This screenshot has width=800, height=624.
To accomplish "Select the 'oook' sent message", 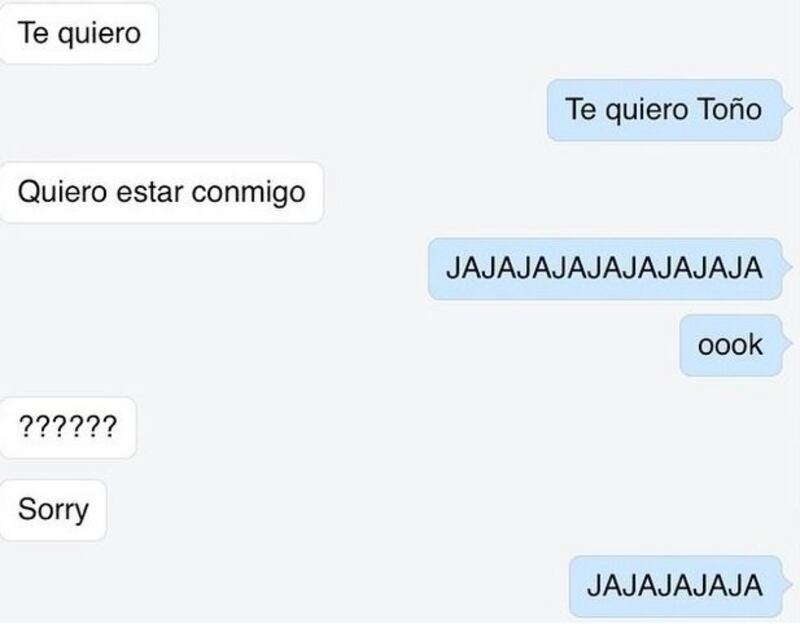I will coord(731,345).
